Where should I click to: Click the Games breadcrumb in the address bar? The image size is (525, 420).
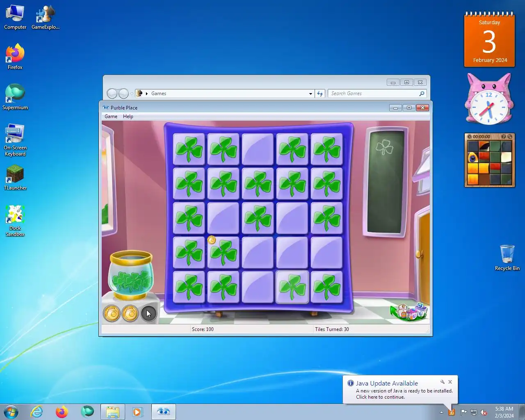(159, 94)
